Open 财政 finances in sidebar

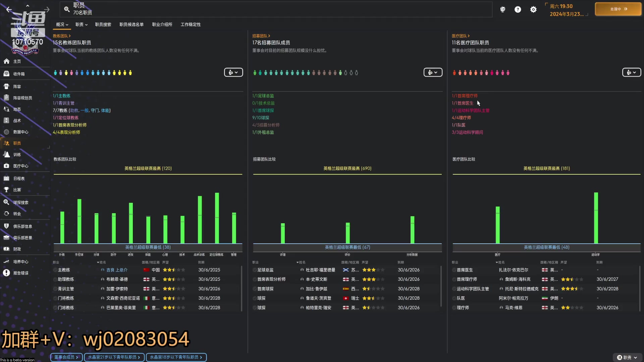tap(25, 249)
